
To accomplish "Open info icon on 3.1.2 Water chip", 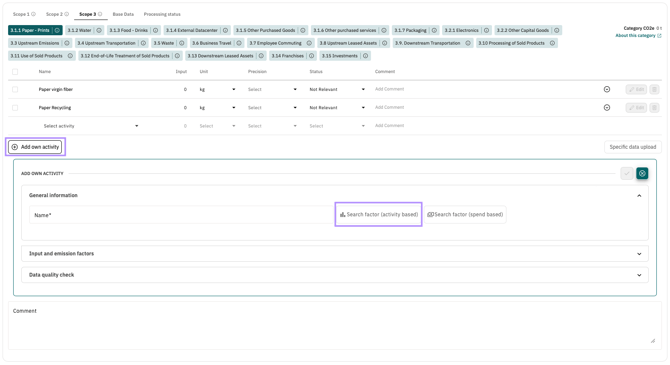I will pos(99,30).
